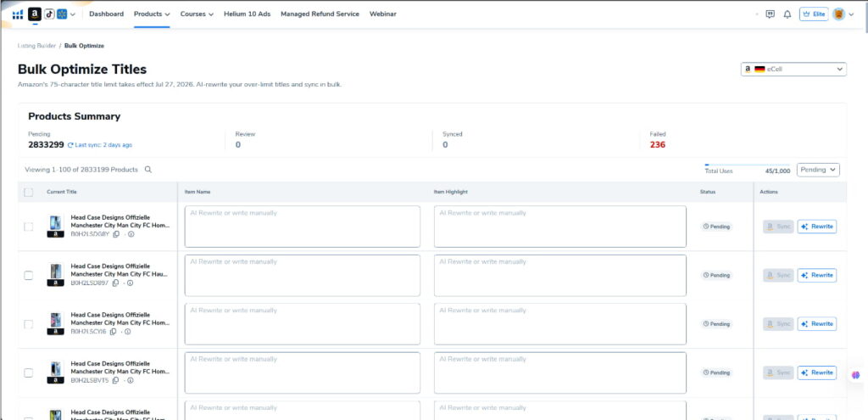The width and height of the screenshot is (868, 420).
Task: Click the Status column header
Action: click(708, 193)
